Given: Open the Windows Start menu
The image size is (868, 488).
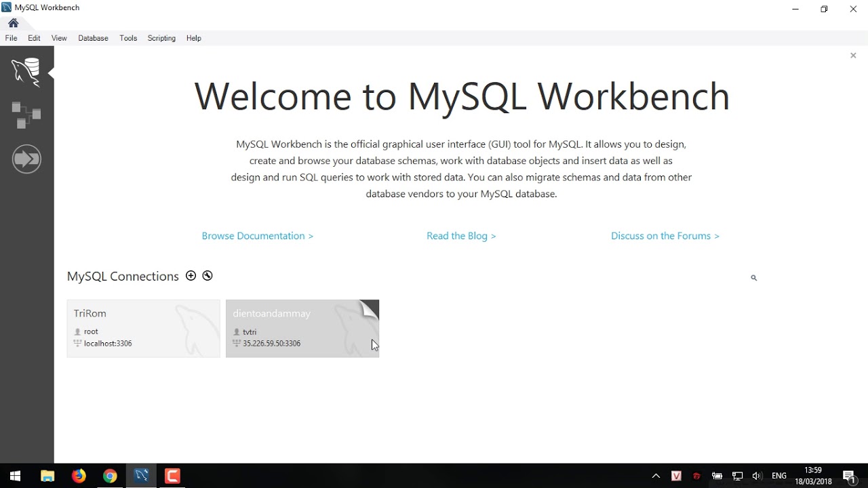Looking at the screenshot, I should point(15,476).
